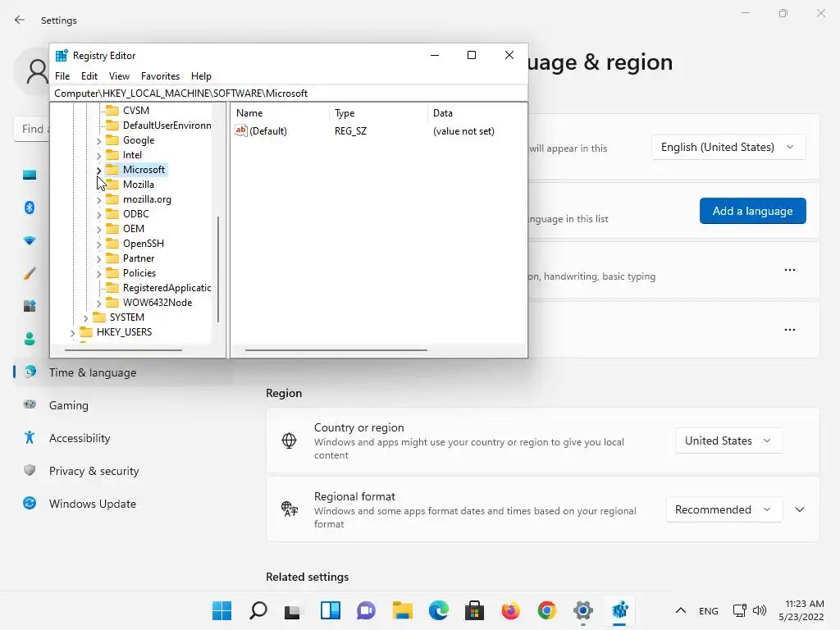840x630 pixels.
Task: Open Gaming in Settings sidebar
Action: click(69, 405)
